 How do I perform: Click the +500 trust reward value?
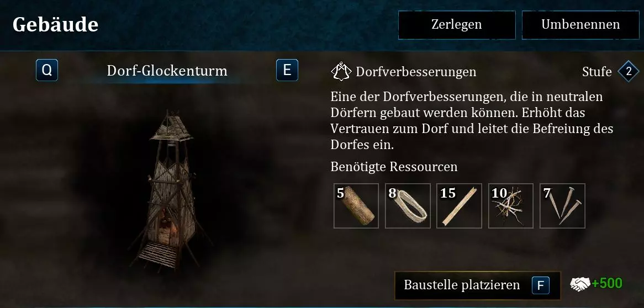607,283
